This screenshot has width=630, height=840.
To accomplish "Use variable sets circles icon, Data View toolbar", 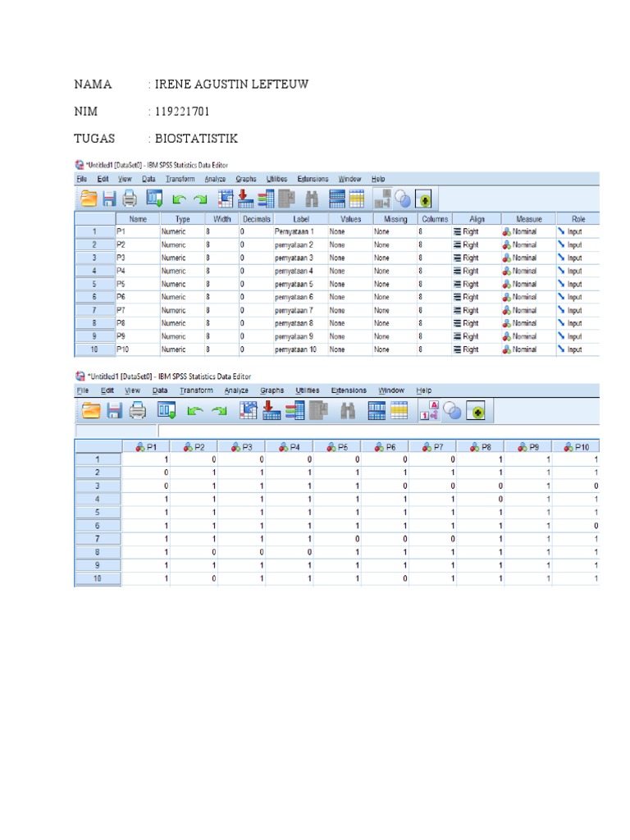I will point(453,412).
